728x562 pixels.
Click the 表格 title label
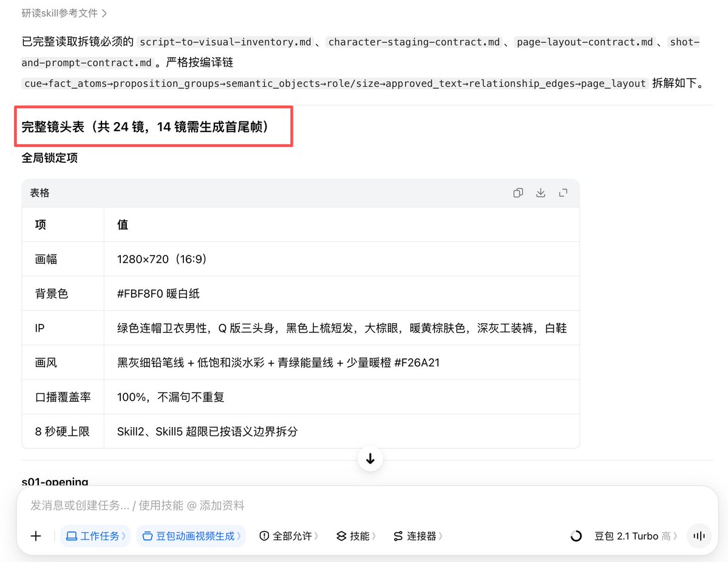click(x=39, y=193)
